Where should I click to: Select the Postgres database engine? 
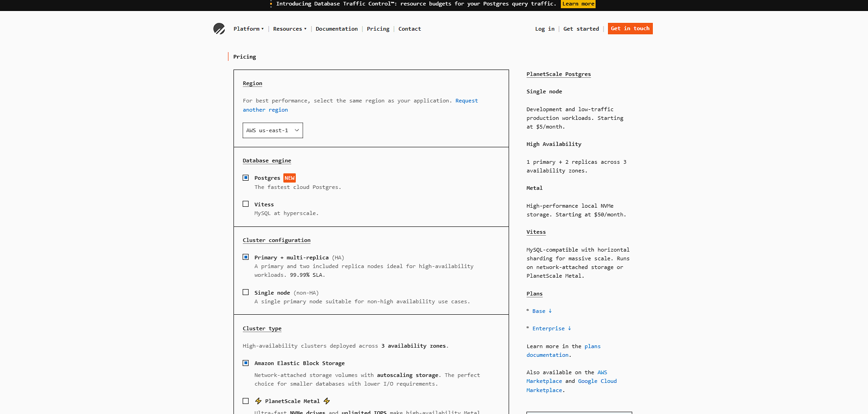246,177
